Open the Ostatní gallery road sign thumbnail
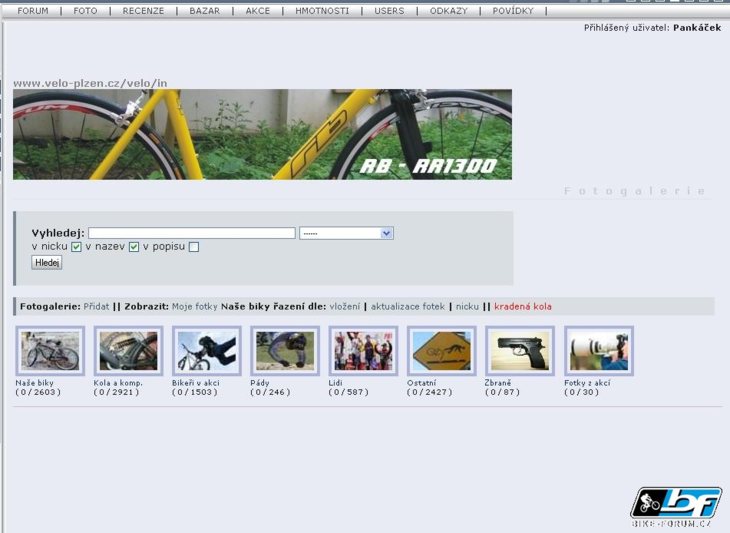 tap(441, 351)
